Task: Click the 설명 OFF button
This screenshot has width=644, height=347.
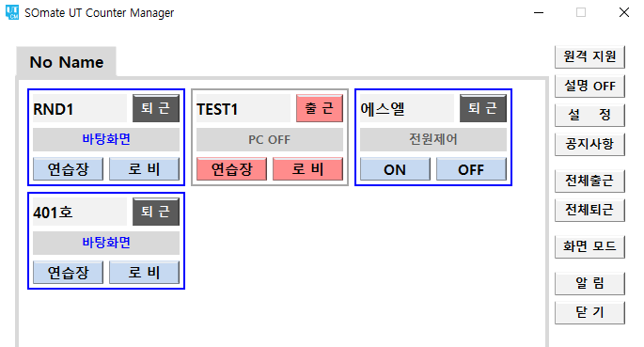Action: (x=589, y=86)
